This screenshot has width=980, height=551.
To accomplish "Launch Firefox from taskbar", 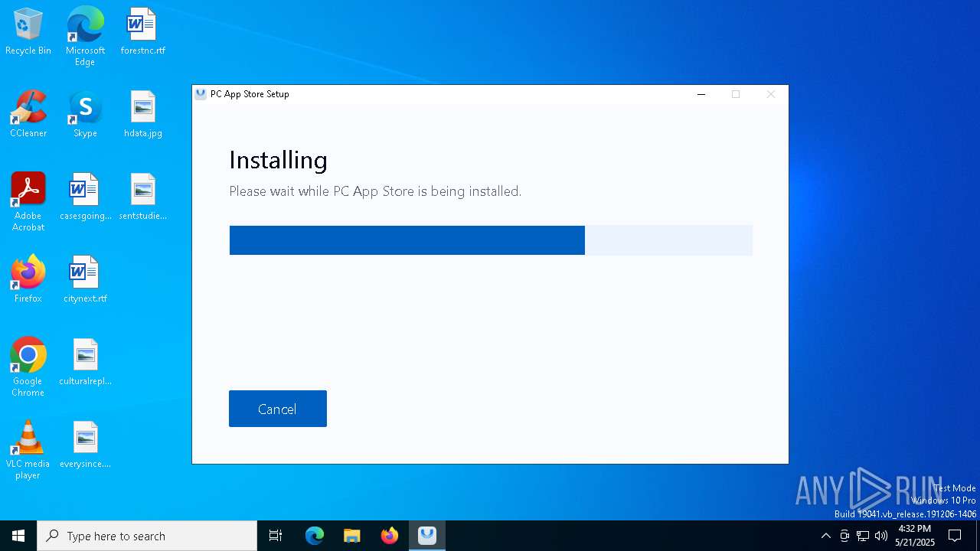I will (x=390, y=536).
